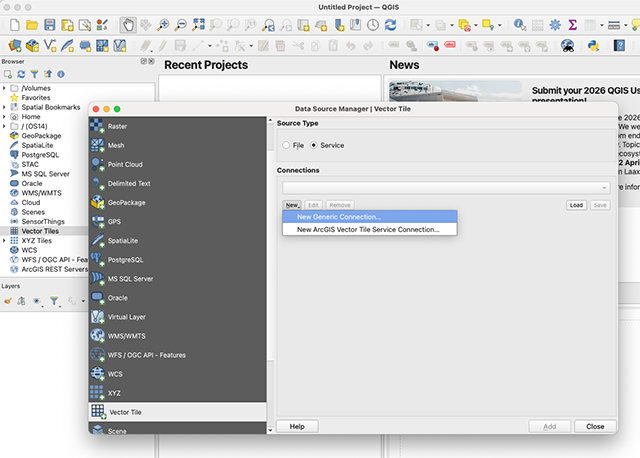
Task: Choose New Generic Connection menu entry
Action: click(x=370, y=217)
